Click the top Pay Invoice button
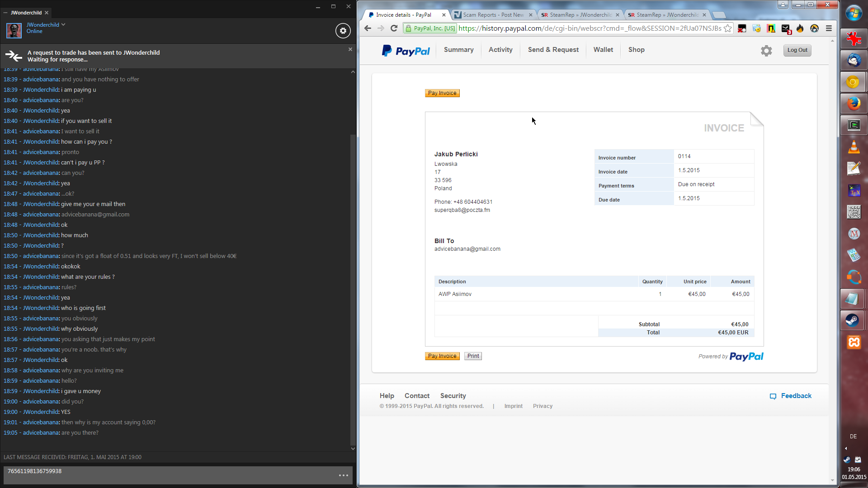The width and height of the screenshot is (868, 488). (x=442, y=93)
